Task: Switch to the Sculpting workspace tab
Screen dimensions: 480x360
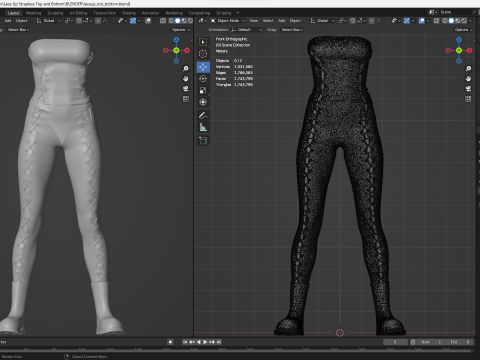Action: point(55,13)
